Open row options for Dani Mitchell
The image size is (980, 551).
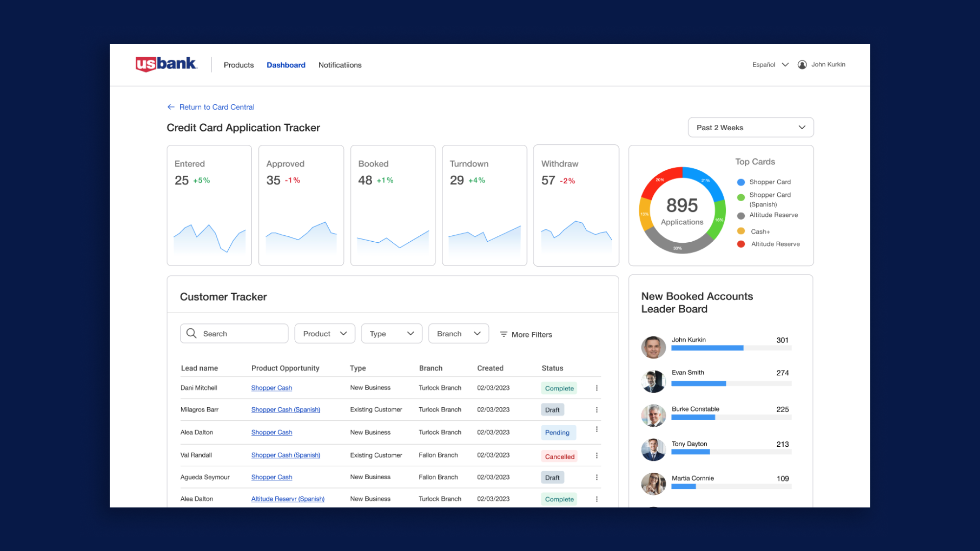pyautogui.click(x=597, y=388)
